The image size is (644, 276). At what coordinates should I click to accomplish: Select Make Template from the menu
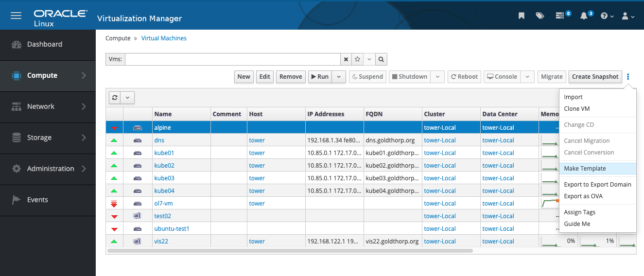click(585, 169)
